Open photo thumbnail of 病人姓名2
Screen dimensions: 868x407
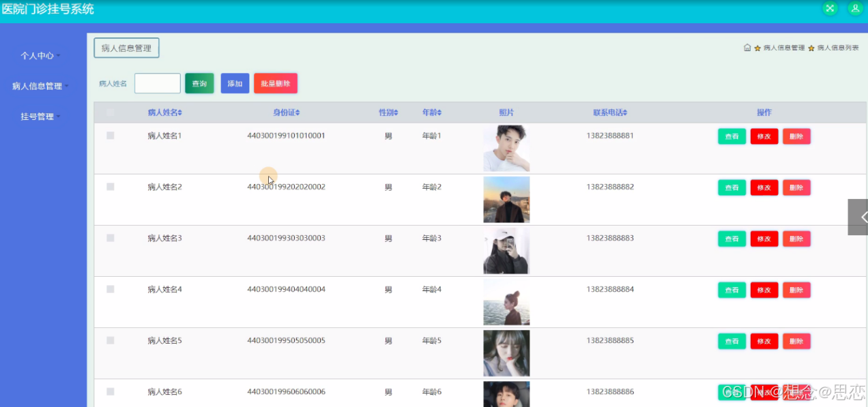[x=506, y=200]
